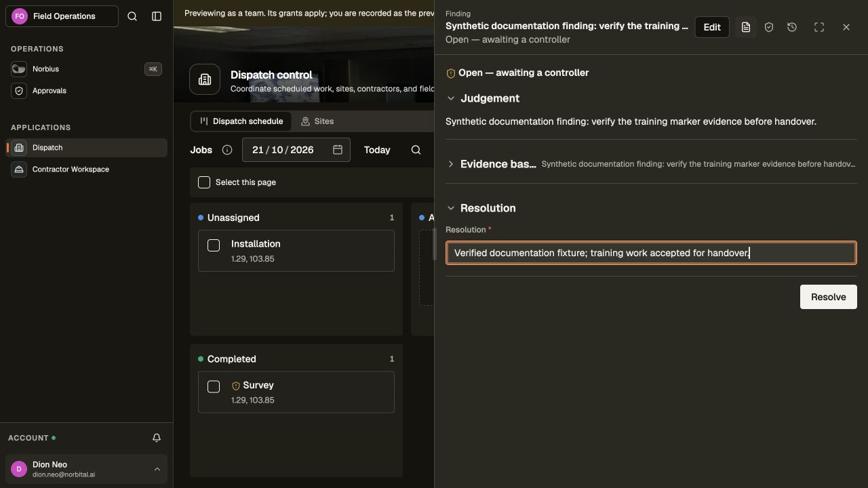Click the Jobs label

pyautogui.click(x=201, y=150)
